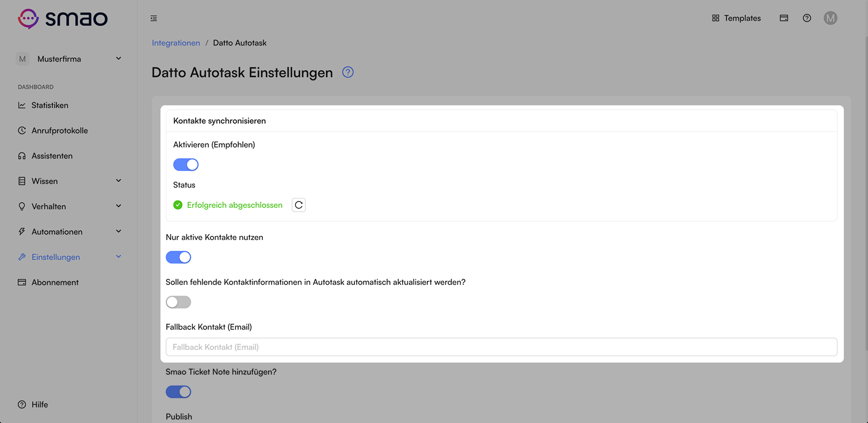Click the smao logo
Screen dimensions: 868x423
(x=63, y=18)
